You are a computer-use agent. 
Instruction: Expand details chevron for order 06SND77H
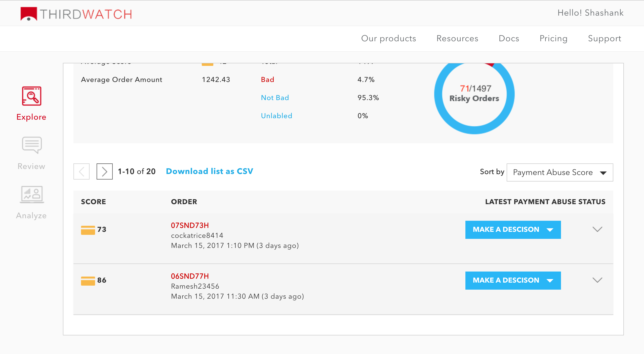597,280
